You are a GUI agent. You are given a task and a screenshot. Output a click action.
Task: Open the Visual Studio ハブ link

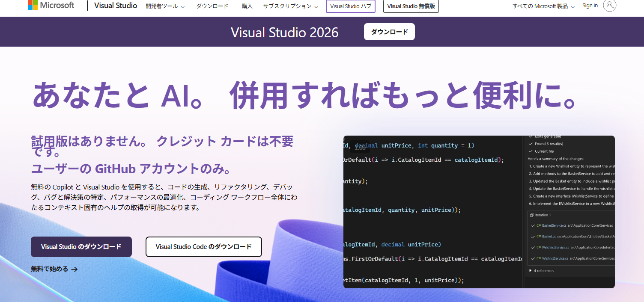pos(351,6)
